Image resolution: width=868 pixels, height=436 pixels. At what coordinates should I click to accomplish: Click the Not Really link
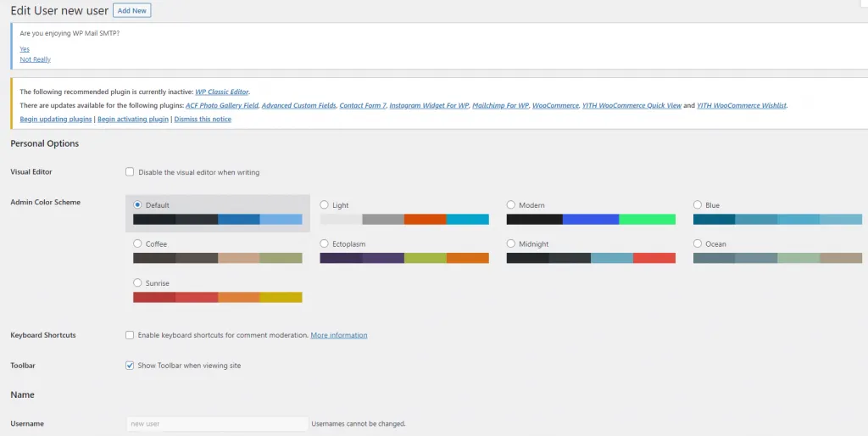35,59
